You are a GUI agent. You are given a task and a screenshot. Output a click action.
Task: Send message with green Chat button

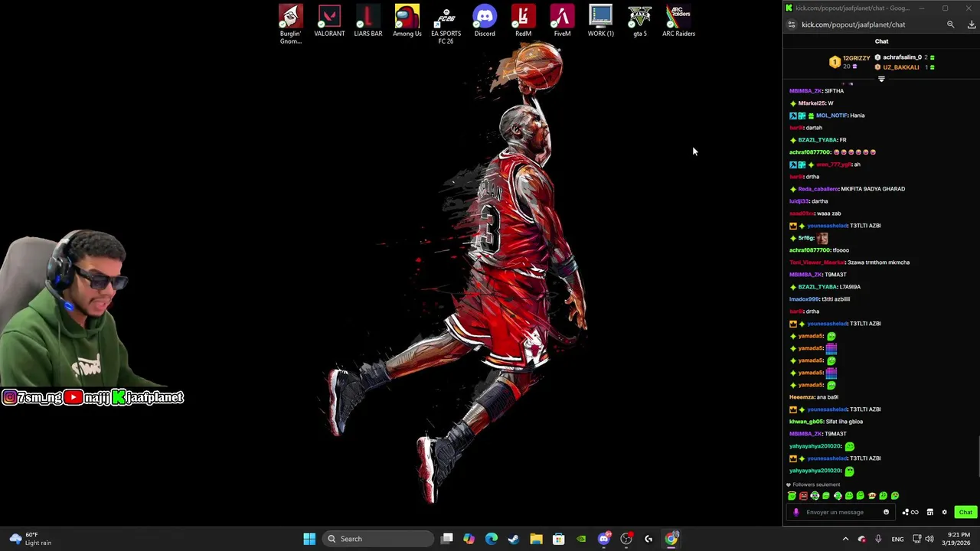[x=965, y=513]
